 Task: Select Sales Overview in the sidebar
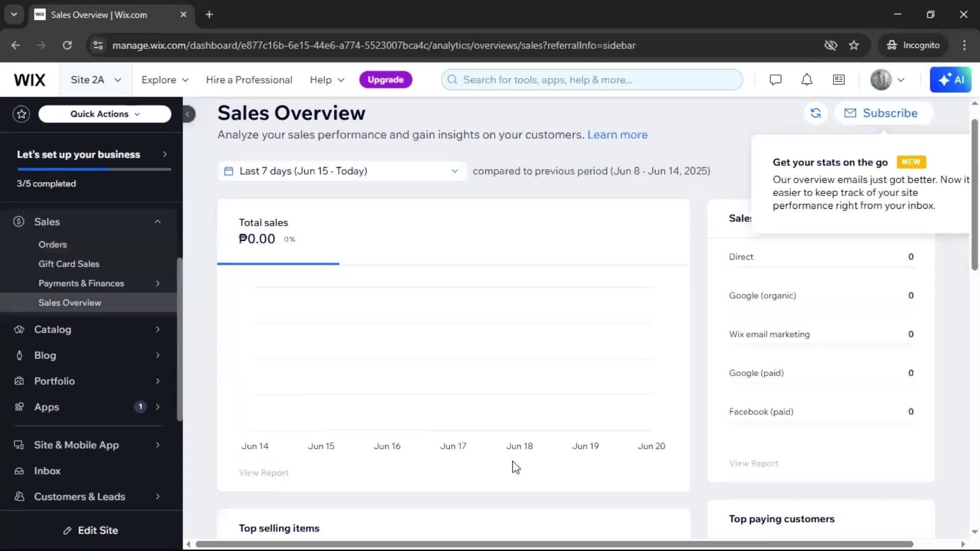88,303
